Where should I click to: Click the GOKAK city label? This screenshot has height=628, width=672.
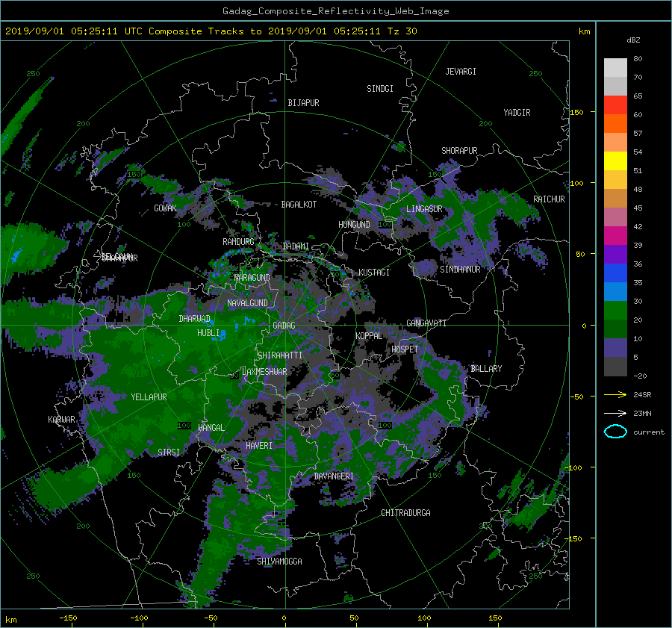tap(165, 208)
